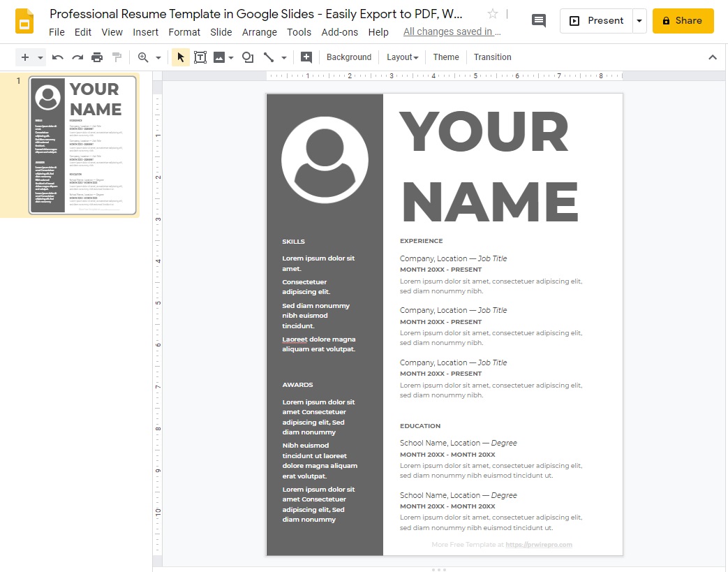Click the add comment icon

pyautogui.click(x=306, y=57)
